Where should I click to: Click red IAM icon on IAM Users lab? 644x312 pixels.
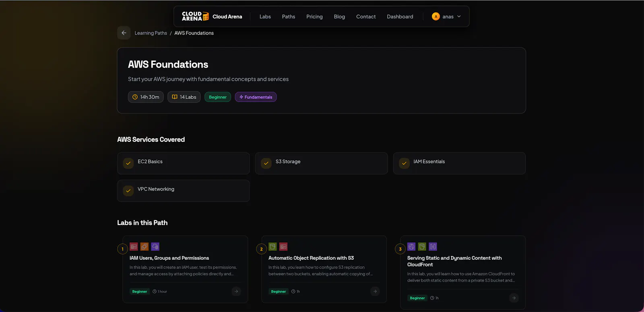coord(134,246)
